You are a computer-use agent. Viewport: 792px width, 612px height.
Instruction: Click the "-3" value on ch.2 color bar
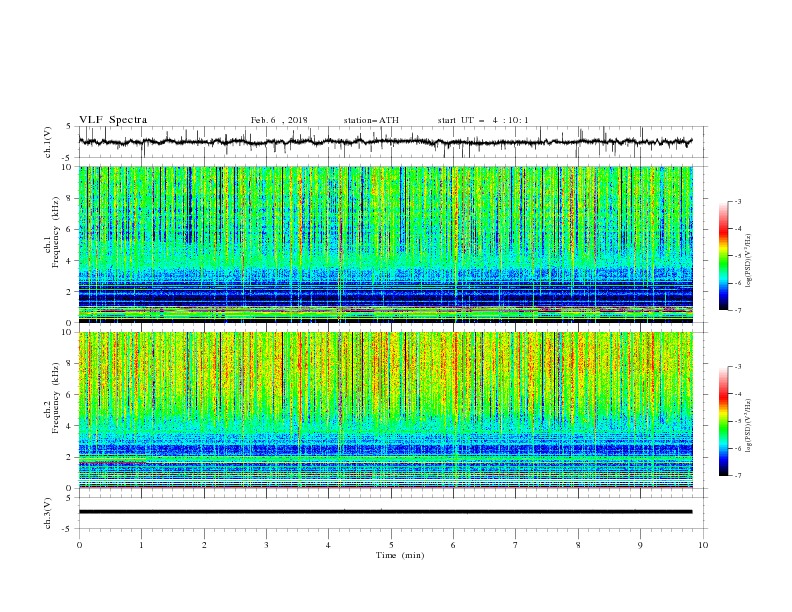[x=737, y=367]
